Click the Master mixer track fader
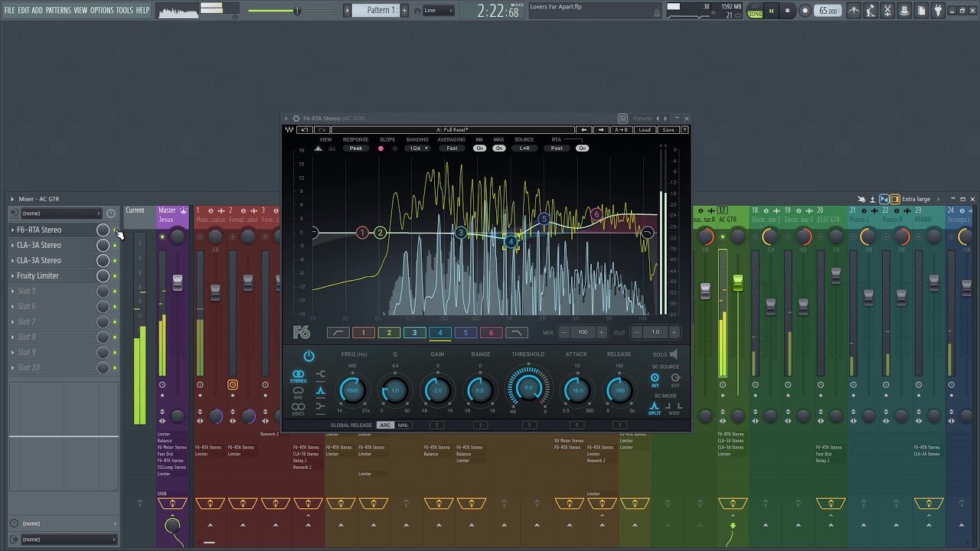 (x=178, y=282)
